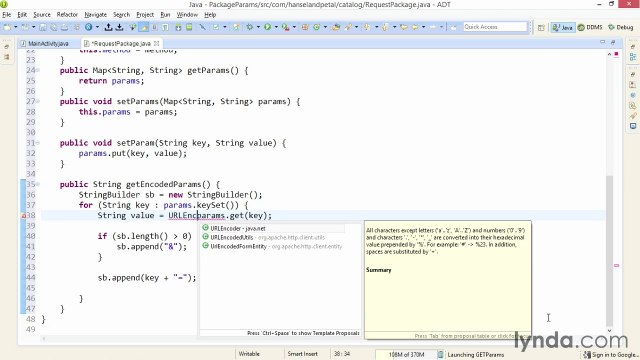Click the downward-arrow download toolbar icon

point(119,27)
